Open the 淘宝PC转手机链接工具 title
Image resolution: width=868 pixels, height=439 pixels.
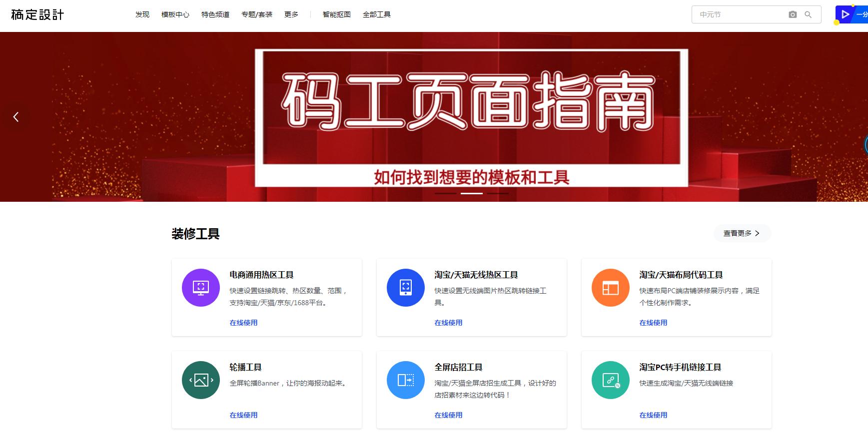point(680,367)
